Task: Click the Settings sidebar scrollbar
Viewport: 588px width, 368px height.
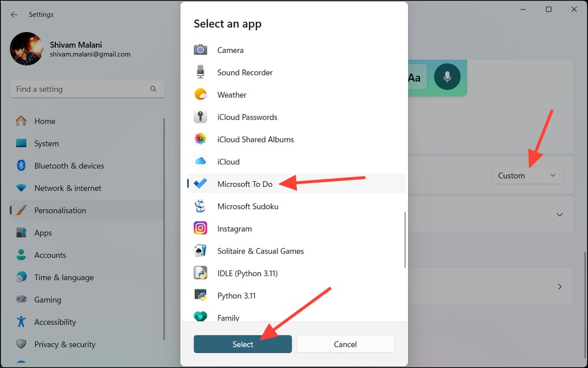Action: pos(164,229)
